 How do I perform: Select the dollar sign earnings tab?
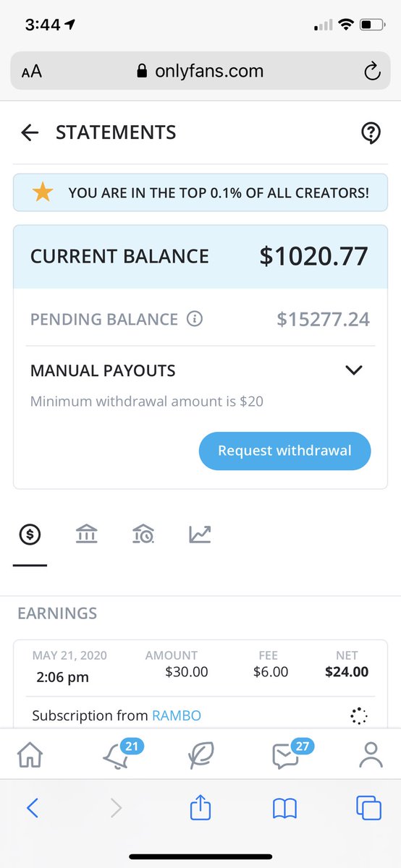click(x=30, y=535)
